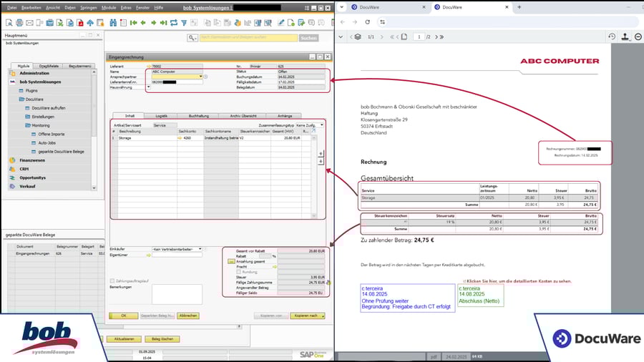Click the DocuWare document stack layers icon

[358, 36]
